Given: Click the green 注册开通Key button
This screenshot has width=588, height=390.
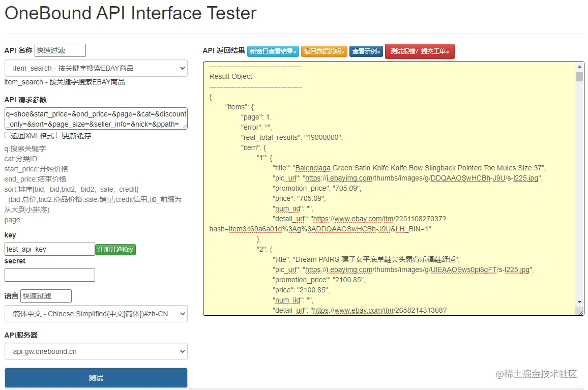Looking at the screenshot, I should click(115, 249).
